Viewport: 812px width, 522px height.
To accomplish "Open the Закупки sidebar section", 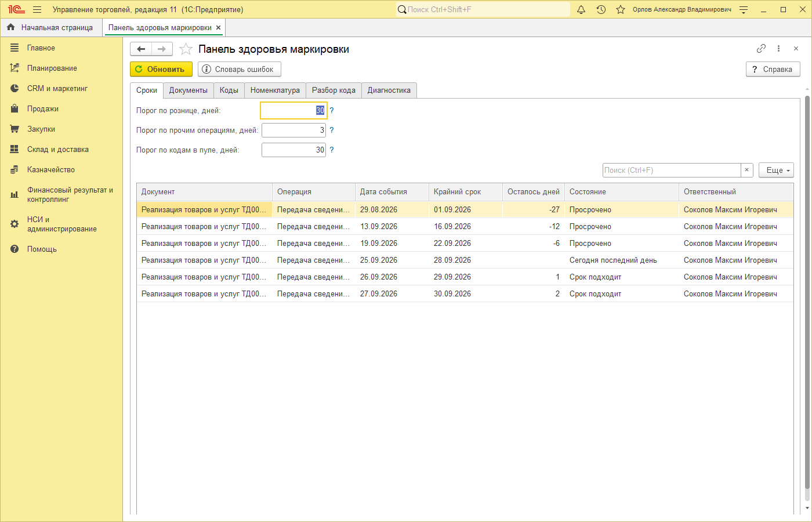I will [61, 129].
